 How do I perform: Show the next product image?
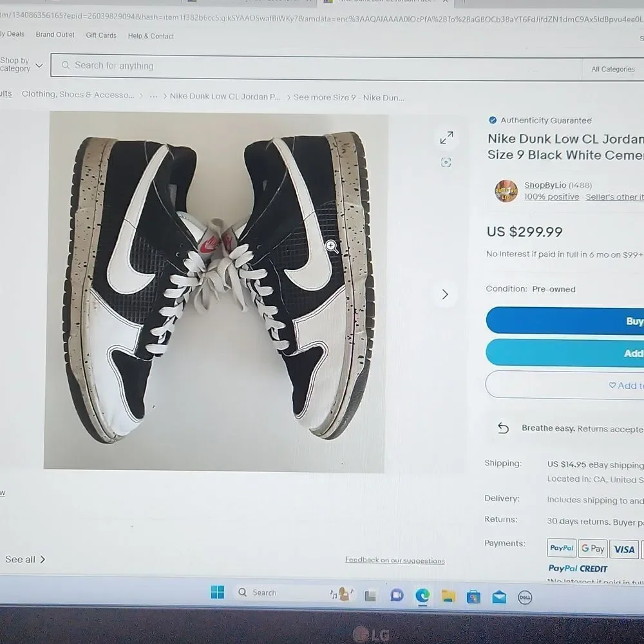[444, 294]
